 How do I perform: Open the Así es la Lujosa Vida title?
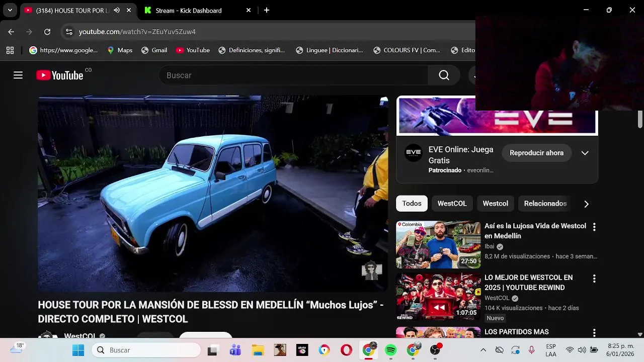coord(535,231)
